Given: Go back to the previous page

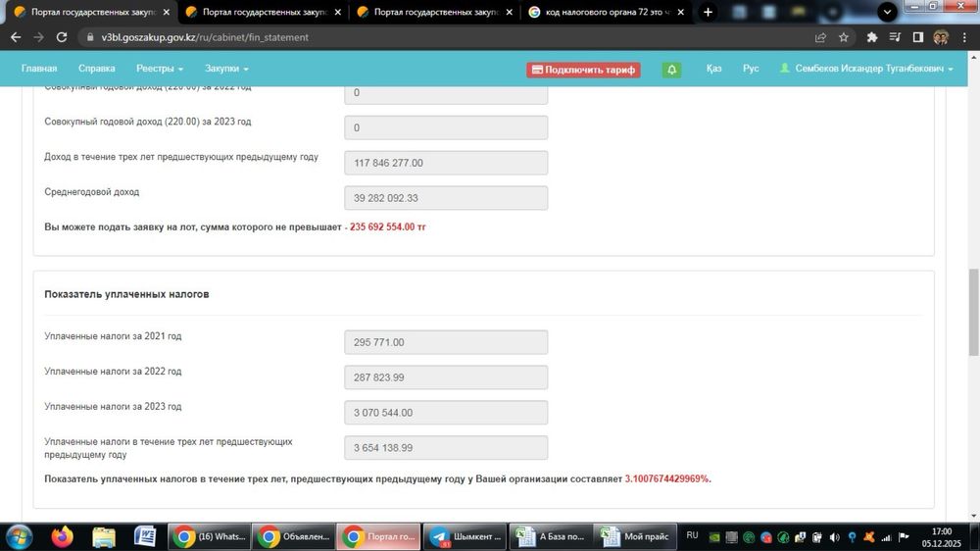Looking at the screenshot, I should click(16, 37).
